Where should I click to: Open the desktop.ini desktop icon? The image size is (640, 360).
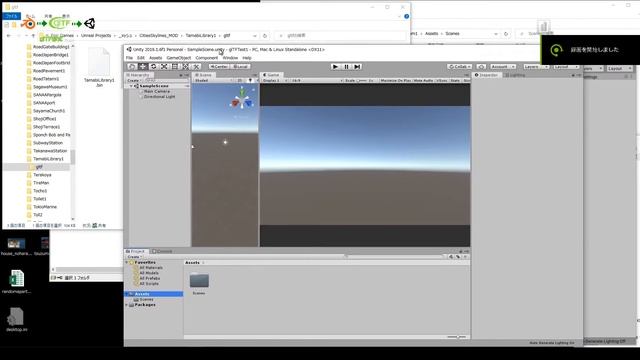pyautogui.click(x=16, y=320)
